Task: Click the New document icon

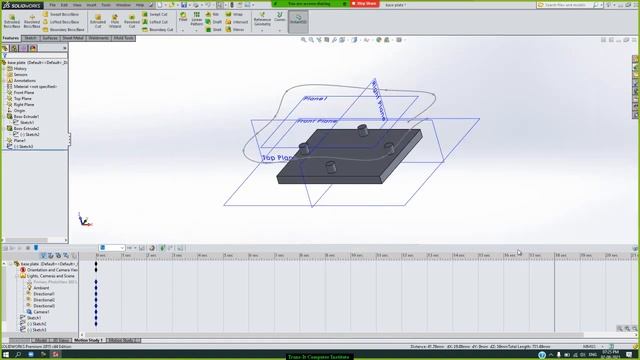Action: (160, 5)
